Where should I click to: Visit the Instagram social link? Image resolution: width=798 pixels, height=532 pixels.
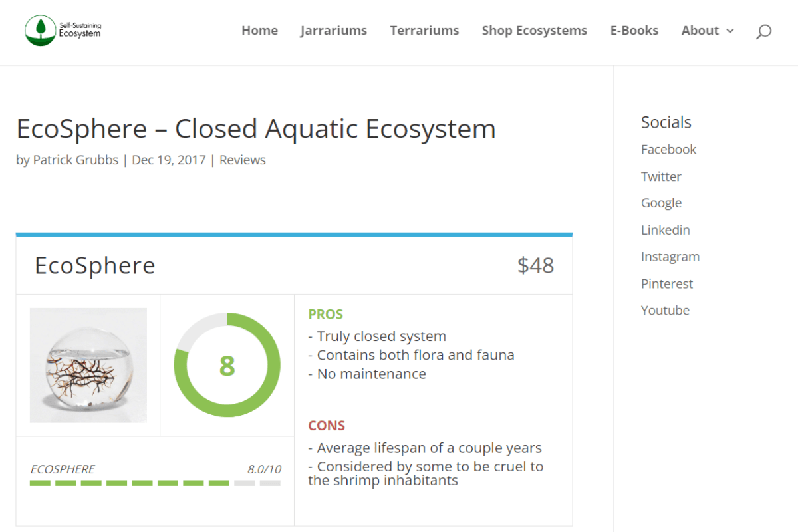tap(670, 257)
